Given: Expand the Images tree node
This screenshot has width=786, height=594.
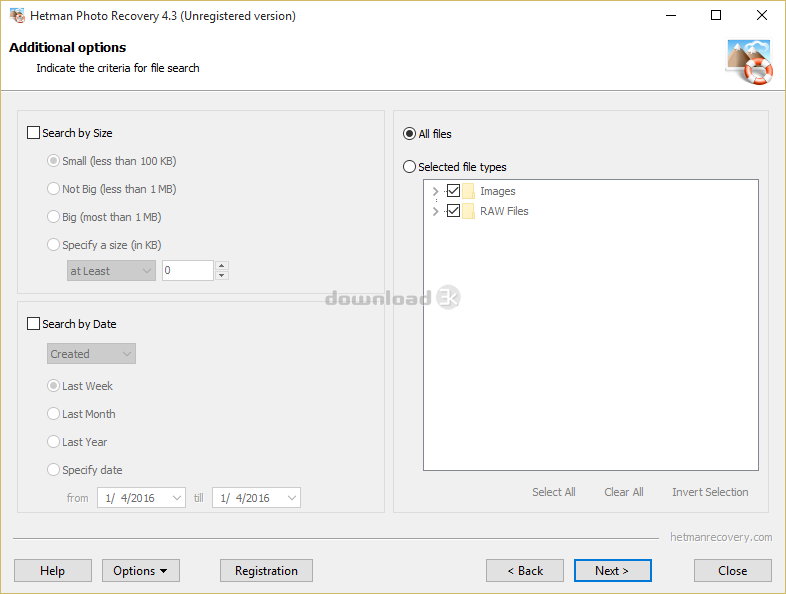Looking at the screenshot, I should [435, 191].
